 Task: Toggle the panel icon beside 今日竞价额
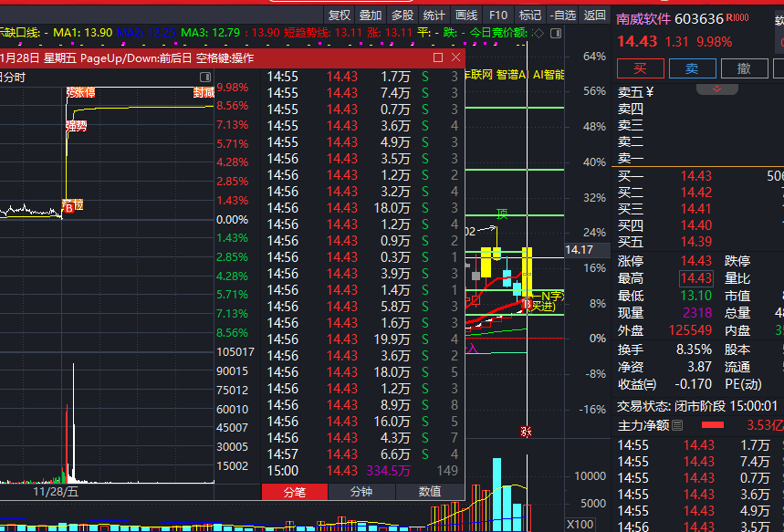(556, 34)
